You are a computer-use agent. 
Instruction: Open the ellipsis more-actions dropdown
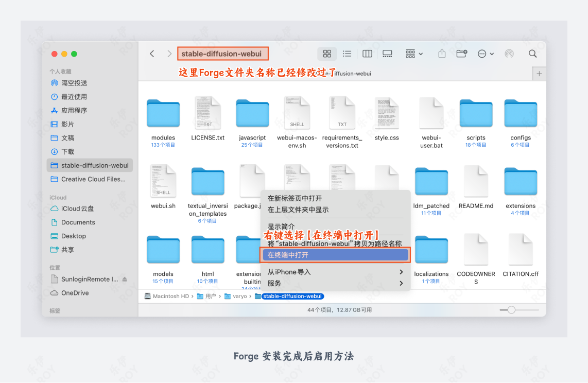coord(482,54)
